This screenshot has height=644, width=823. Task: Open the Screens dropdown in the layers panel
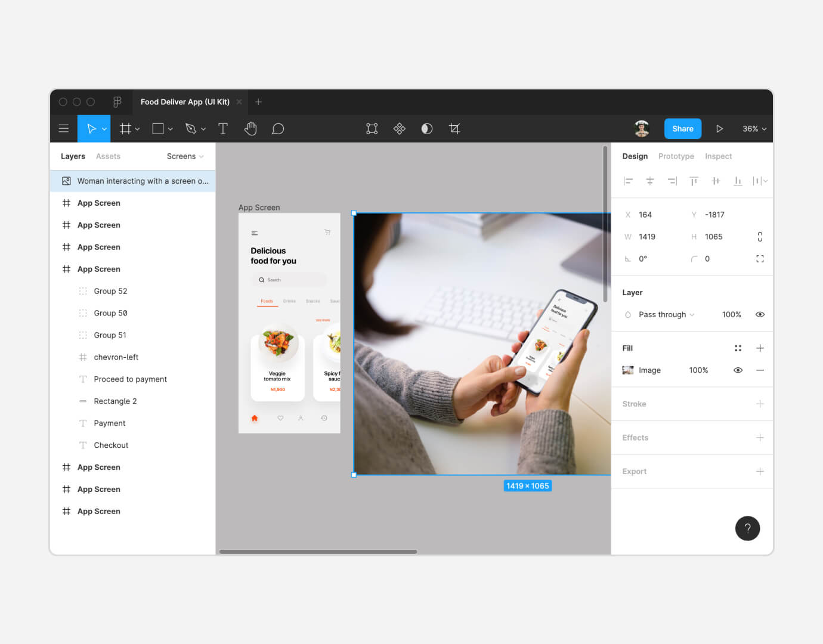[x=185, y=156]
